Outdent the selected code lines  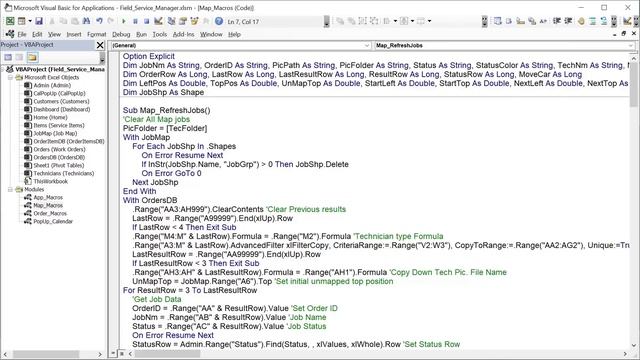tap(568, 21)
